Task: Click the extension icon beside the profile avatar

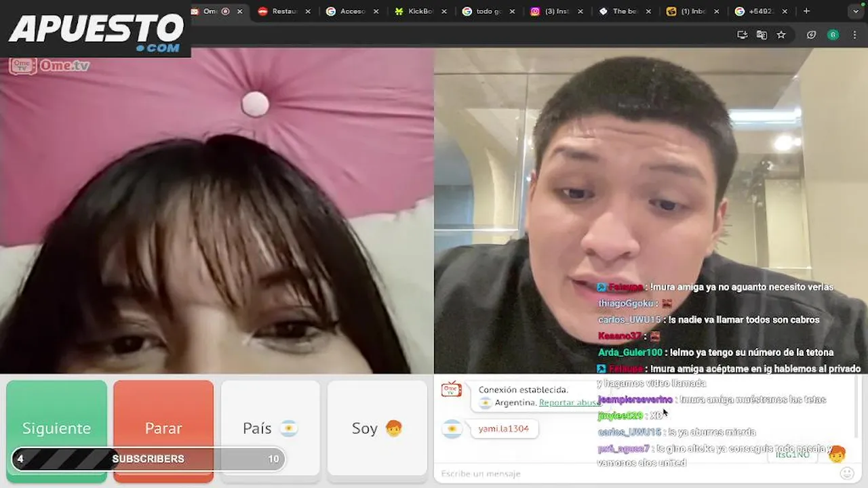Action: tap(811, 35)
